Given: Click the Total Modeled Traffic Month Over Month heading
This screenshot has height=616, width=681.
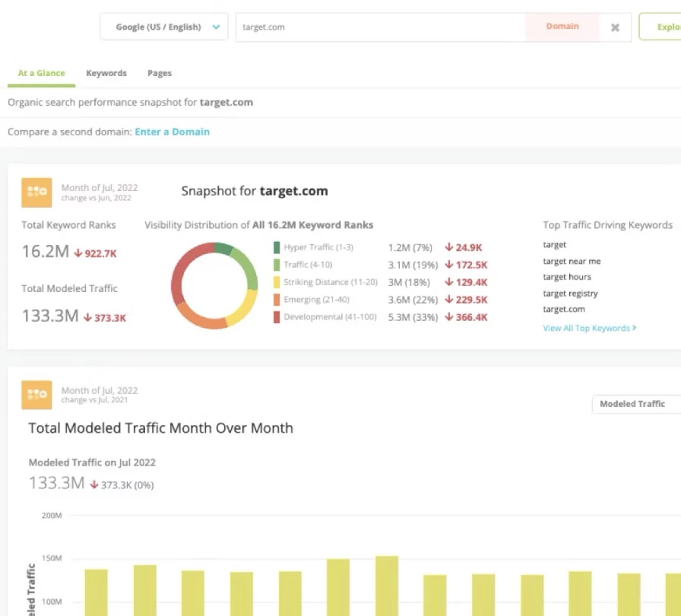Looking at the screenshot, I should coord(160,428).
